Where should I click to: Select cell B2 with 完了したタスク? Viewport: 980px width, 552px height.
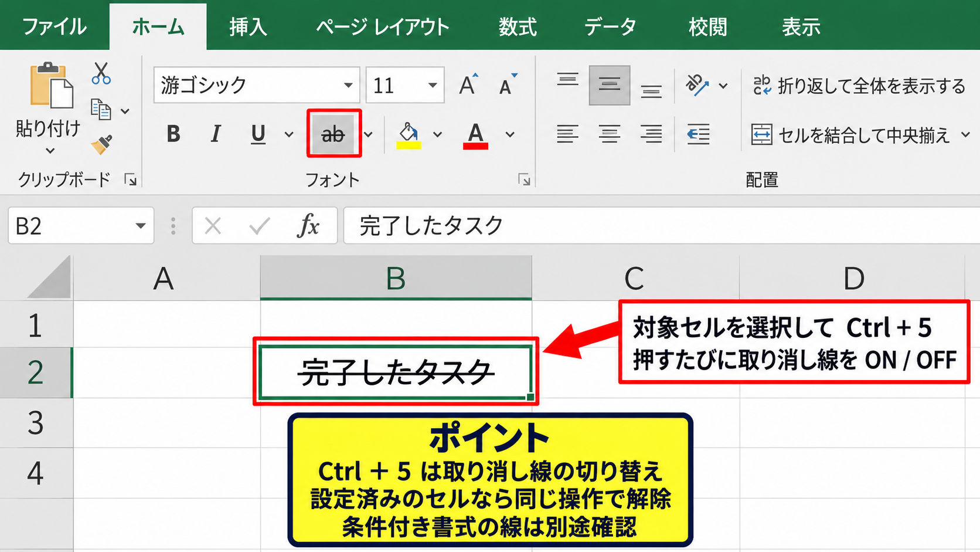click(396, 372)
